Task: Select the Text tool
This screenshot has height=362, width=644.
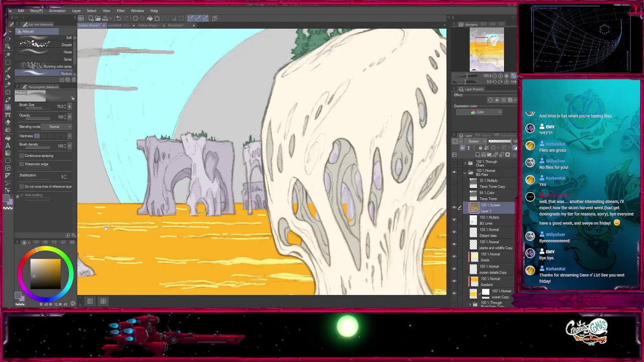Action: [x=8, y=145]
